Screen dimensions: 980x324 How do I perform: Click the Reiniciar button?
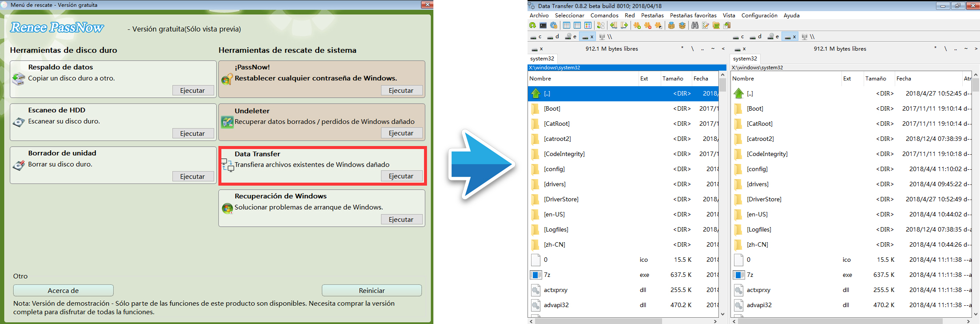point(372,291)
